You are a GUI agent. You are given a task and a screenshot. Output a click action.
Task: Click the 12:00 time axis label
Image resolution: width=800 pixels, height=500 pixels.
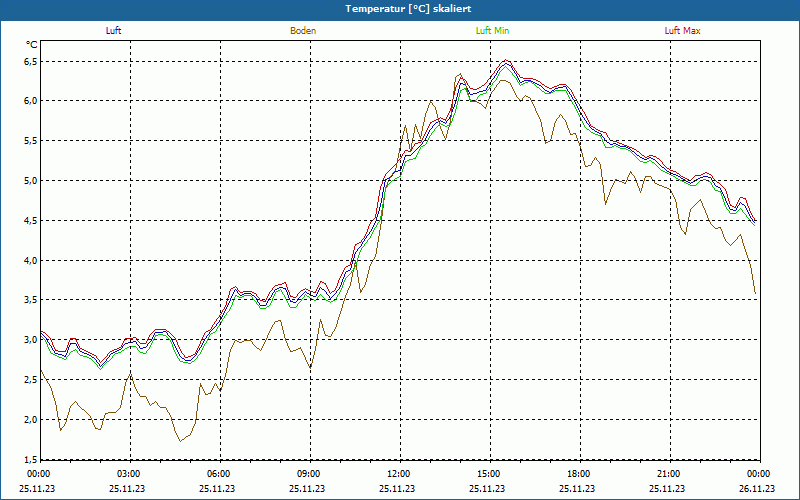point(398,474)
